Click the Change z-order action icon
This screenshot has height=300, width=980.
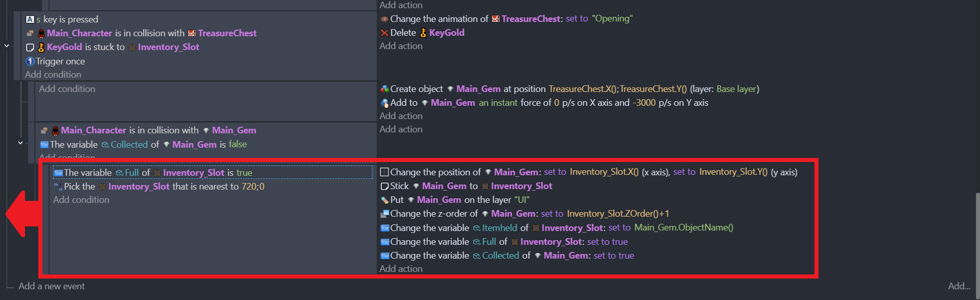click(x=384, y=214)
